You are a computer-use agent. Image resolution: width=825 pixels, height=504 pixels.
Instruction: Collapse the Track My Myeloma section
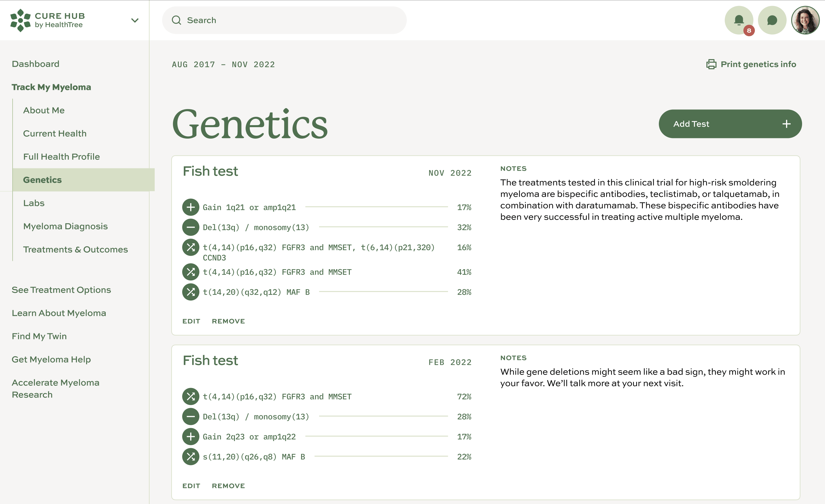coord(51,87)
